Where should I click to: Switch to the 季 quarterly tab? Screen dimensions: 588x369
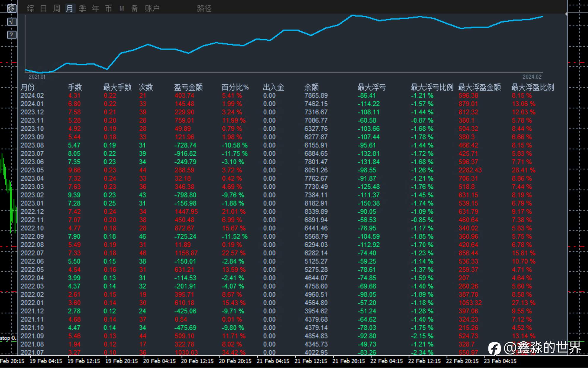click(83, 8)
